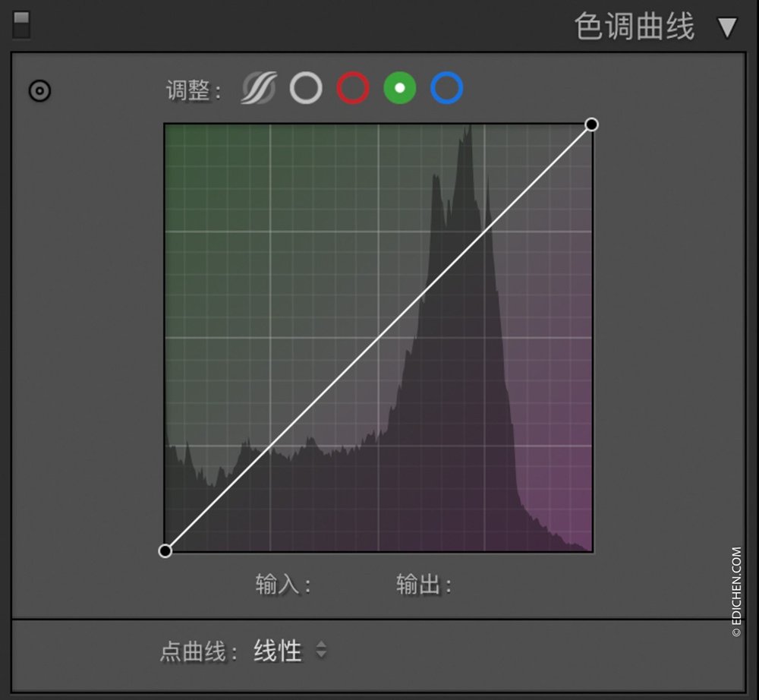Screen dimensions: 759x700
Task: Click the bottom-left curve endpoint handle
Action: (166, 550)
